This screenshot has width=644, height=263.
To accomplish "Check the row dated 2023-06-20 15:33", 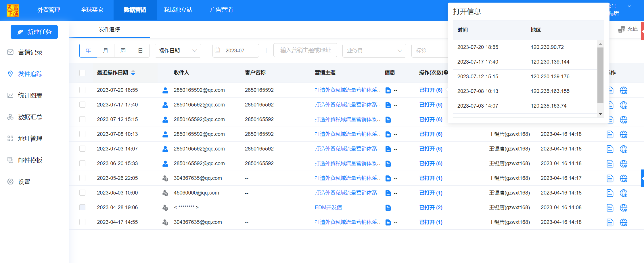I will [83, 163].
